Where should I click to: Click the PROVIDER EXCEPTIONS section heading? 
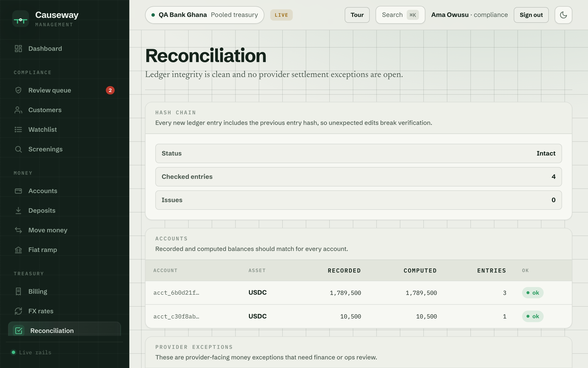click(194, 347)
